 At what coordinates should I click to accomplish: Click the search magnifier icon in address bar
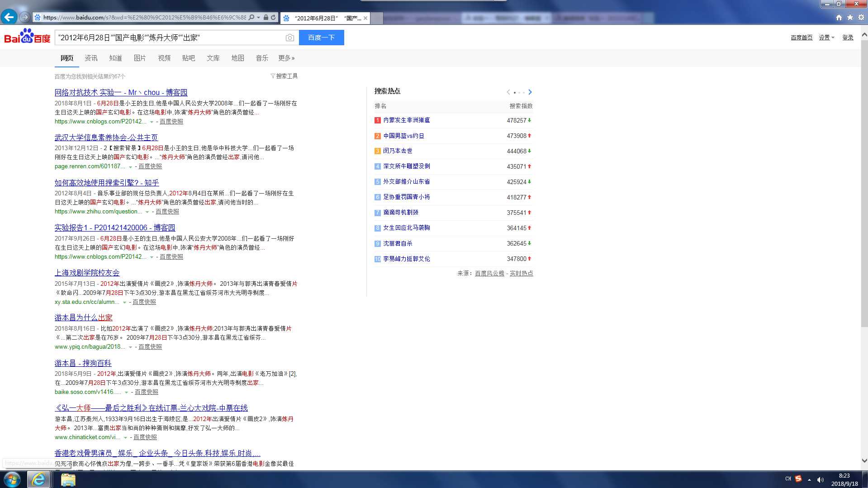[x=251, y=17]
